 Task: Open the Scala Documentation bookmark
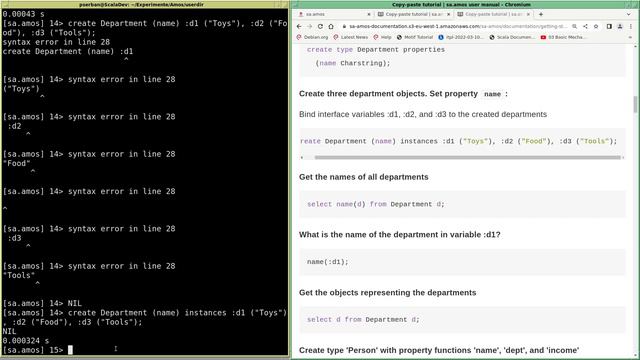[512, 37]
